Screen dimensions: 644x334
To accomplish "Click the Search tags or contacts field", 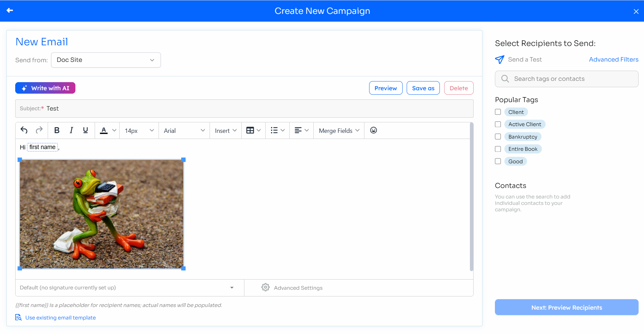I will click(567, 79).
